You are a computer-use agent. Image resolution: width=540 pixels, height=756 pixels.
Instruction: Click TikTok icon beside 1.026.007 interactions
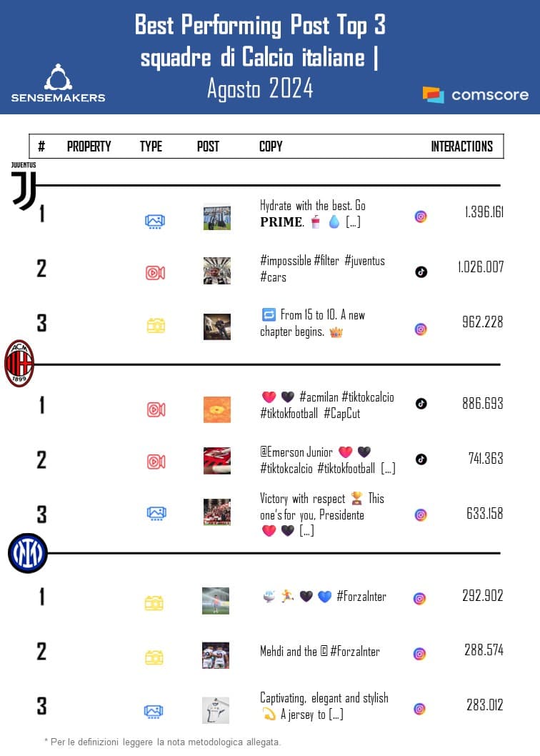pyautogui.click(x=421, y=272)
